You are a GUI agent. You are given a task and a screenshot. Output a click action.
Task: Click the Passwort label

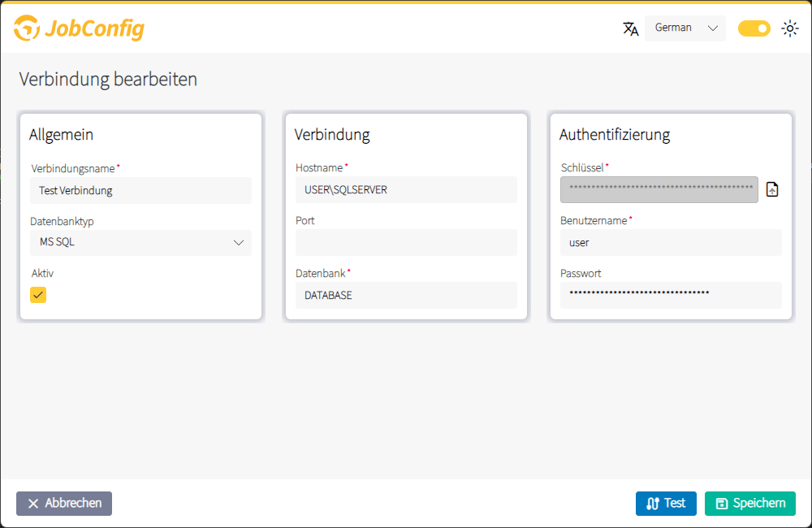pos(581,274)
